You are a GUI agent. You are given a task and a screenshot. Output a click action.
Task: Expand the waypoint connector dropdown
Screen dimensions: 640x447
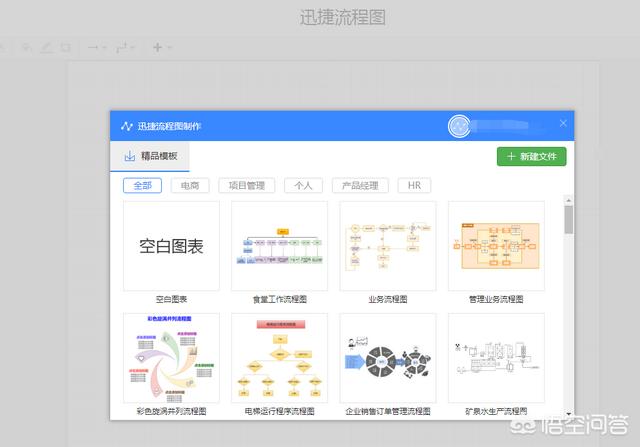(133, 48)
